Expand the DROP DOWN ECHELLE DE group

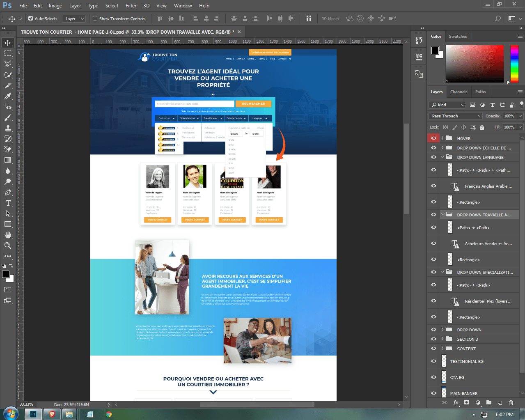tap(442, 148)
